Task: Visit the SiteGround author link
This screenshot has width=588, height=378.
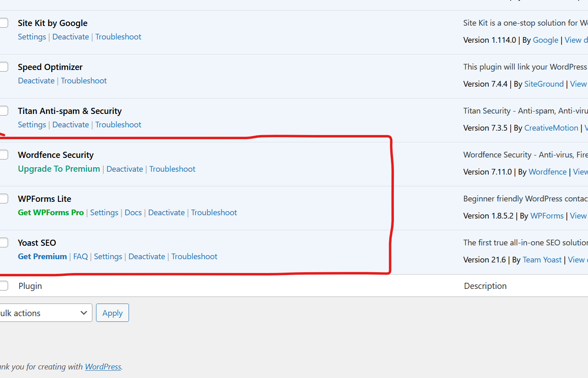Action: [544, 83]
